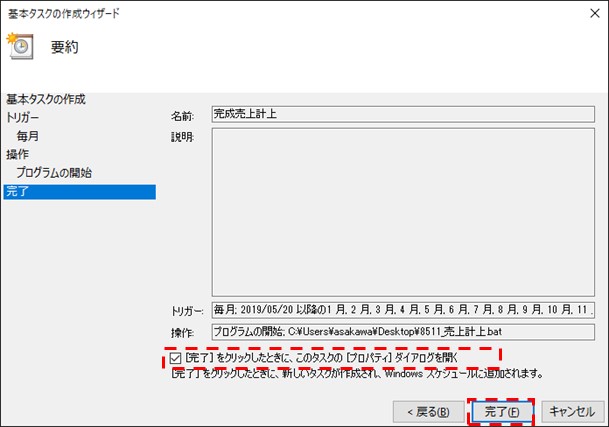Click the 説明: label beside description box

pyautogui.click(x=182, y=137)
